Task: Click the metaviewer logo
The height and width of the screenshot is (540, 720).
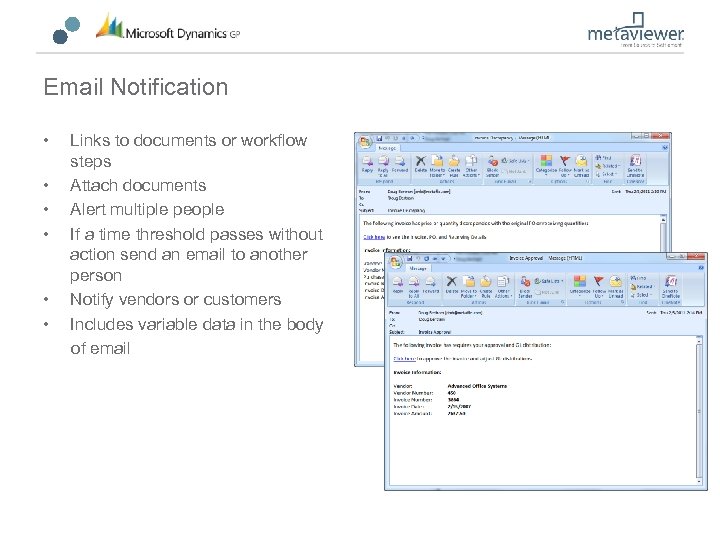Action: 636,30
